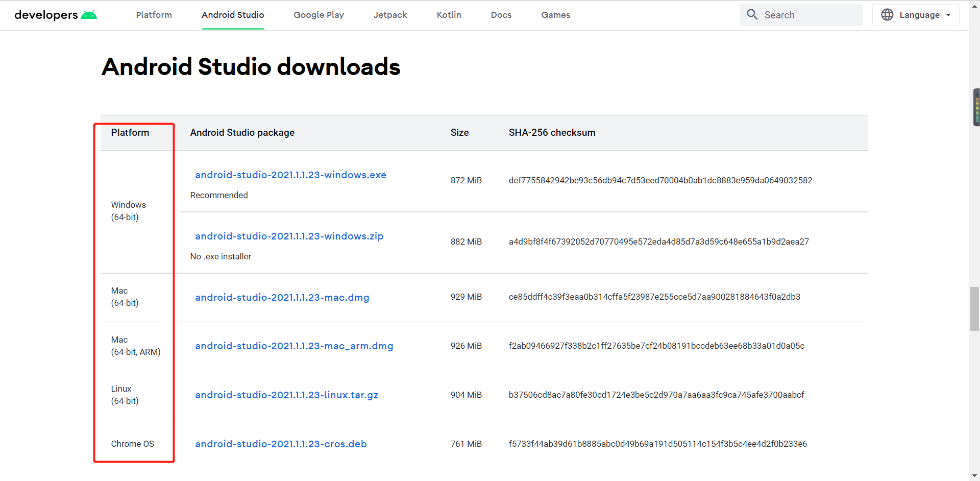Download android-studio-2021.1.1.23-cros.deb
The height and width of the screenshot is (481, 980).
click(281, 444)
